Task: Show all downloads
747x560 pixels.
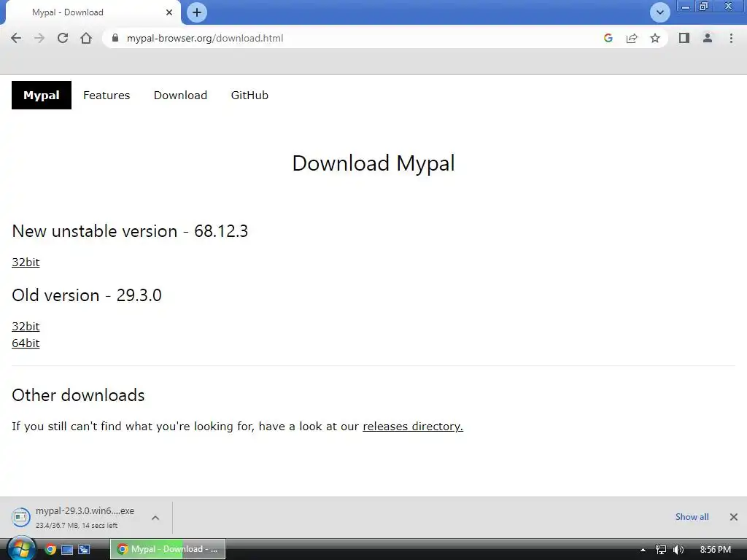Action: pyautogui.click(x=692, y=517)
